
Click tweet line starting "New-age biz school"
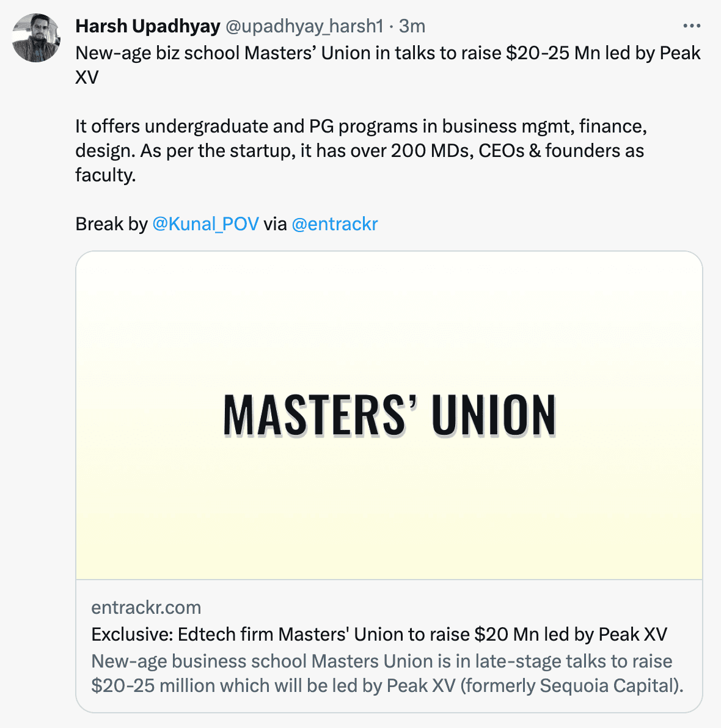coord(387,53)
